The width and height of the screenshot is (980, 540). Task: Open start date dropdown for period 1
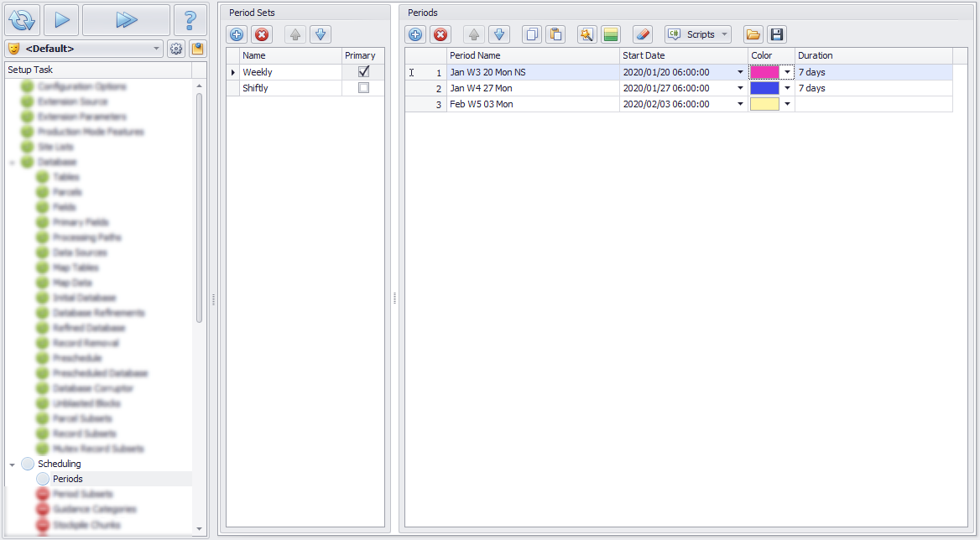(741, 72)
